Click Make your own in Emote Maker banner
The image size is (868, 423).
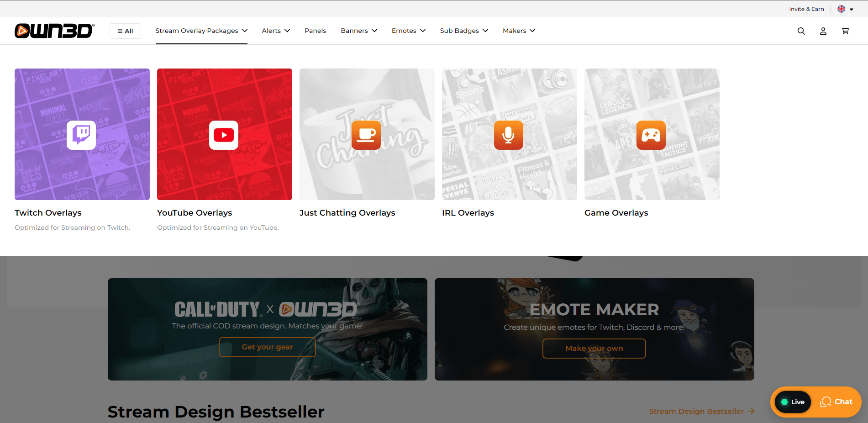click(x=594, y=348)
